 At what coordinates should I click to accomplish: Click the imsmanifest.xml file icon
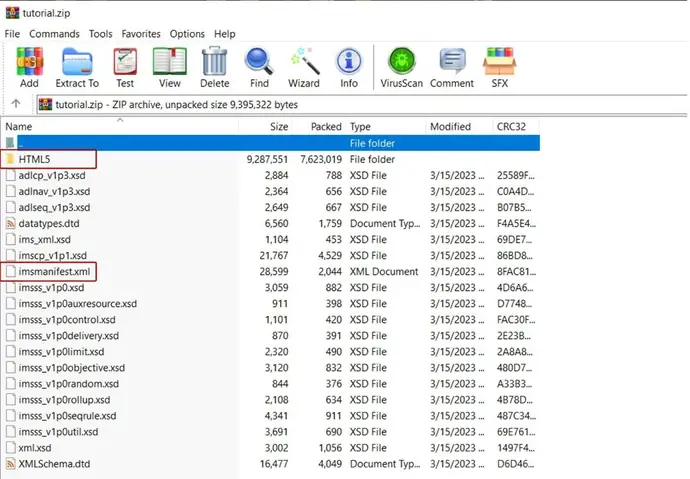(11, 271)
